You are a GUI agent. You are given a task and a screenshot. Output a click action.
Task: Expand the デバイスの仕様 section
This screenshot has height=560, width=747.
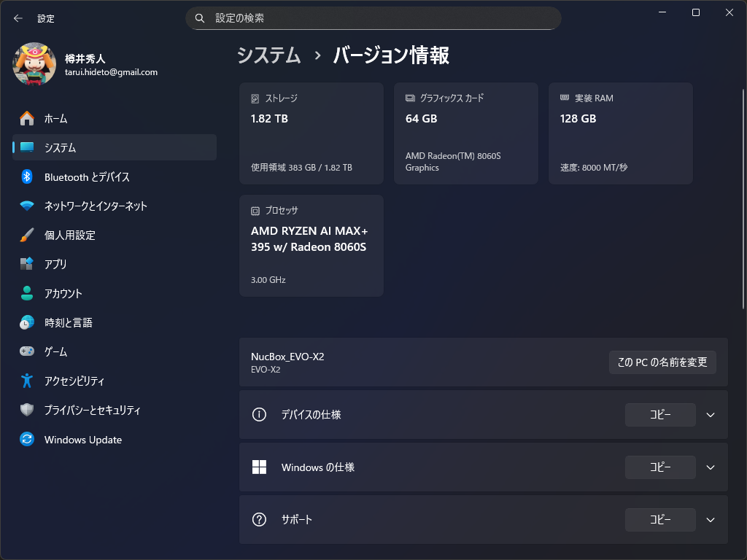point(709,415)
